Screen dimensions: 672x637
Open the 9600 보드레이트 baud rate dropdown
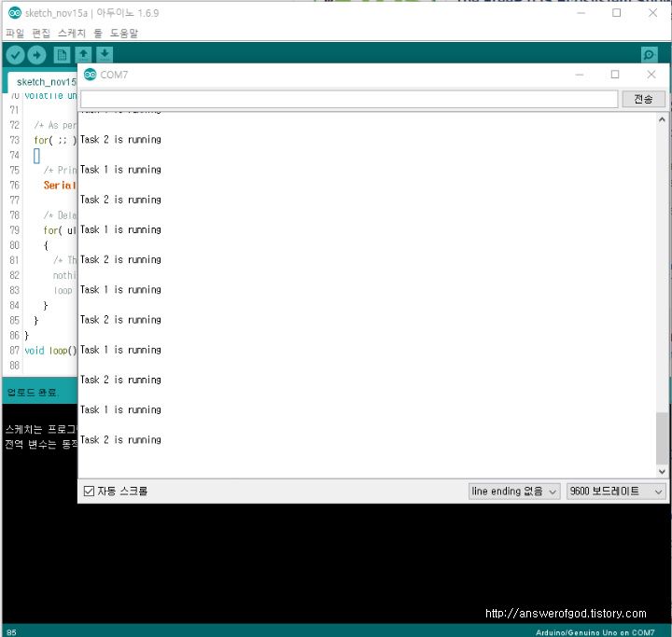616,491
